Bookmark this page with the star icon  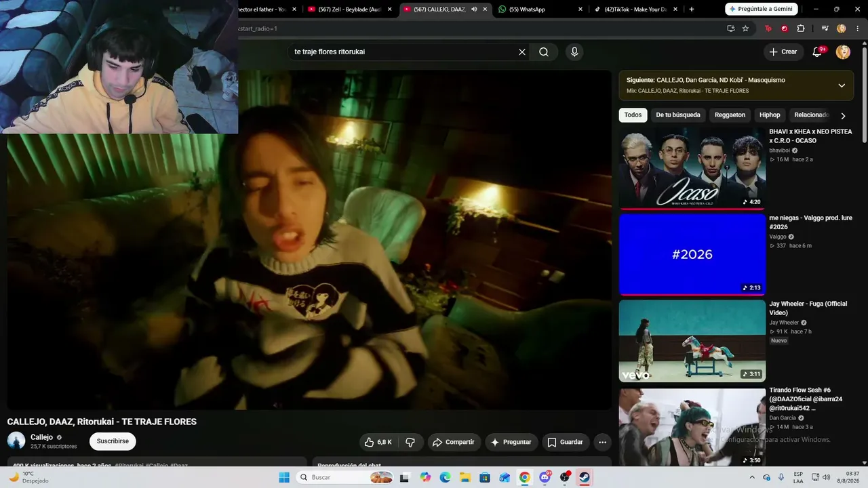pyautogui.click(x=745, y=28)
